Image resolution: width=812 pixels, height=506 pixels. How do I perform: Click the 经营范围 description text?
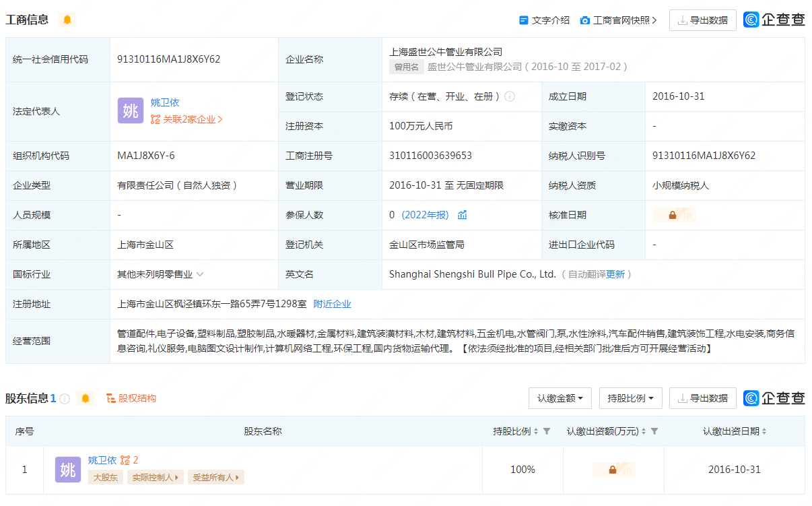tap(456, 341)
